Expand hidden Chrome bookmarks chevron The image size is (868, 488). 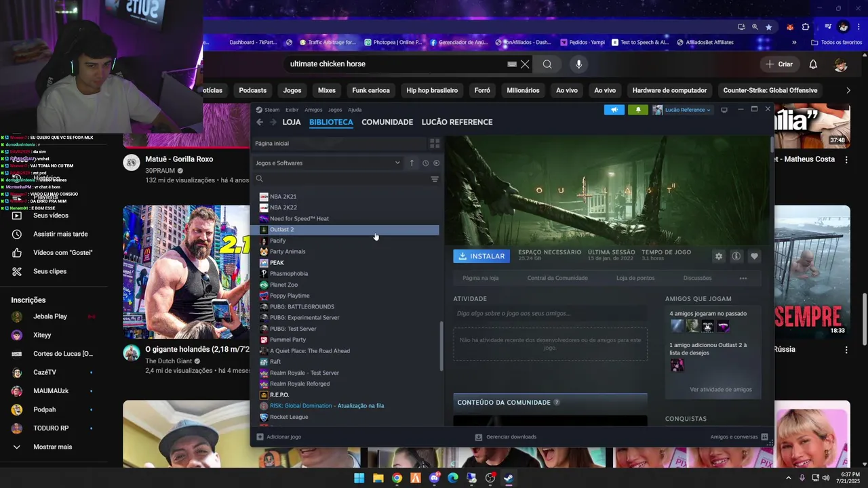[x=794, y=42]
